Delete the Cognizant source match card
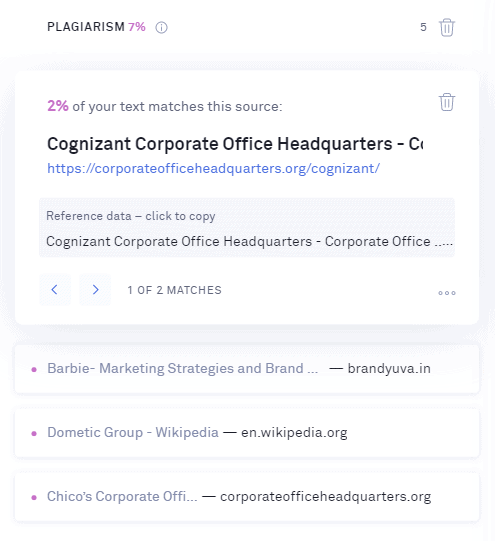The height and width of the screenshot is (541, 495). coord(447,102)
